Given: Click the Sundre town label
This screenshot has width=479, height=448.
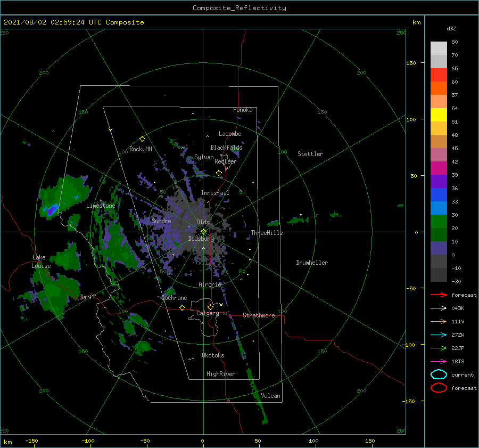Looking at the screenshot, I should [x=161, y=221].
